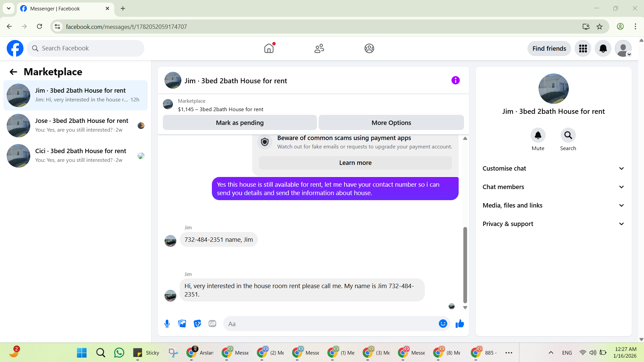
Task: Open the sticker picker icon
Action: (x=197, y=324)
